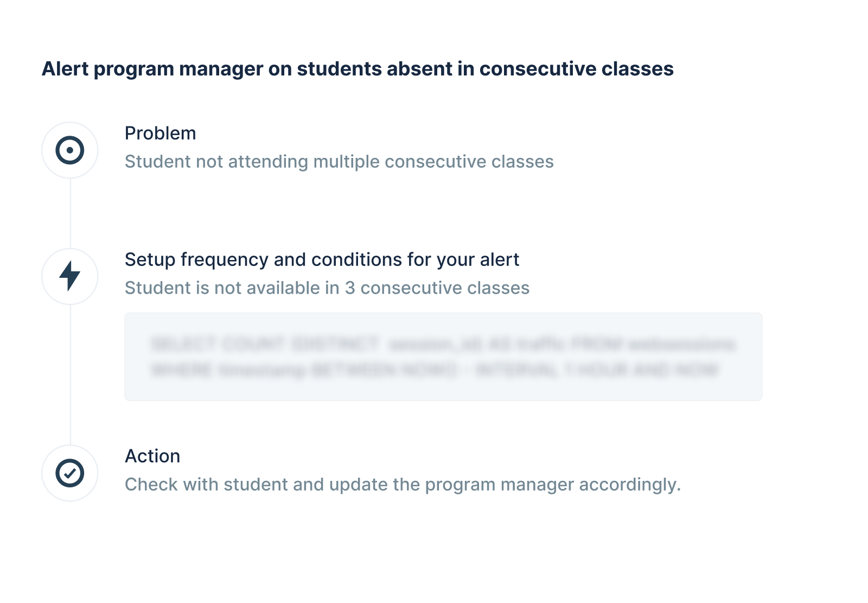This screenshot has height=603, width=868.
Task: Click the first line of blurred SQL query
Action: pos(443,344)
